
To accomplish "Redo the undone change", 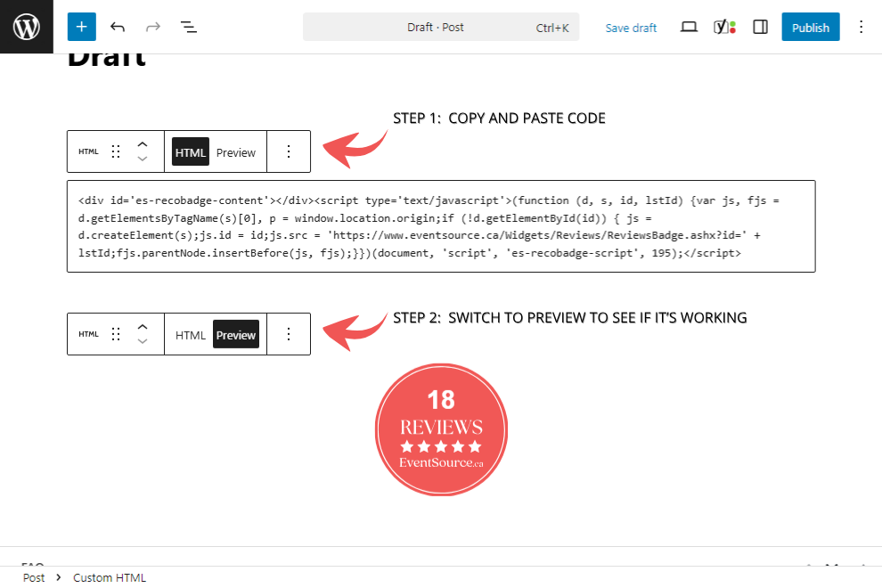I will click(153, 27).
